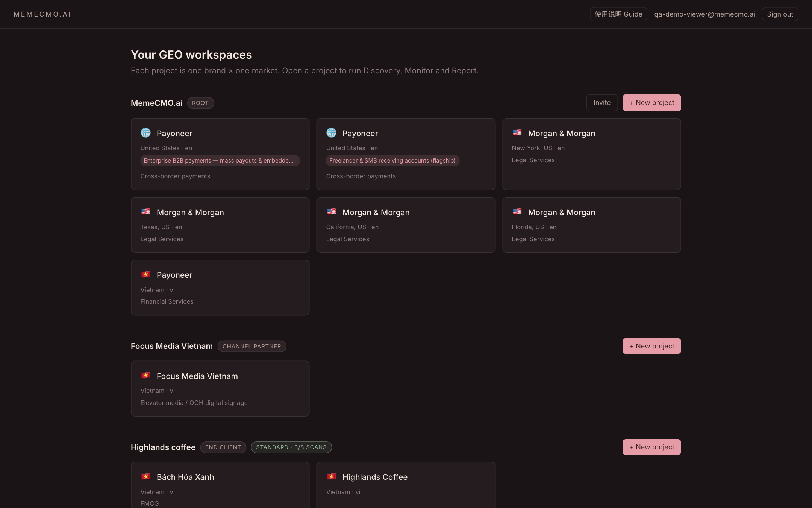Image resolution: width=812 pixels, height=508 pixels.
Task: Open the 使用说明 Guide button
Action: pos(618,14)
